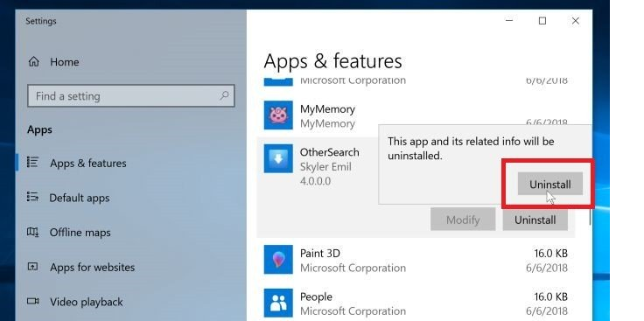Select the People app icon
Viewport: 644px width, 321px height.
pyautogui.click(x=278, y=303)
